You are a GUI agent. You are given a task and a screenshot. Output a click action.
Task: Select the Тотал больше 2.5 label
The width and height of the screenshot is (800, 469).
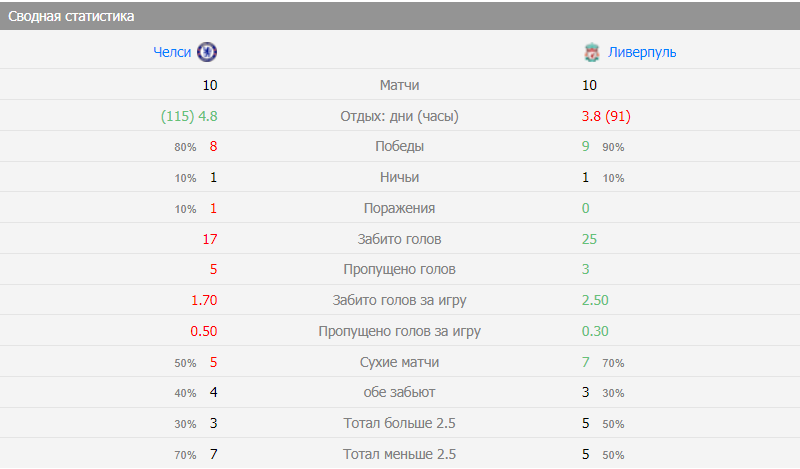(399, 423)
